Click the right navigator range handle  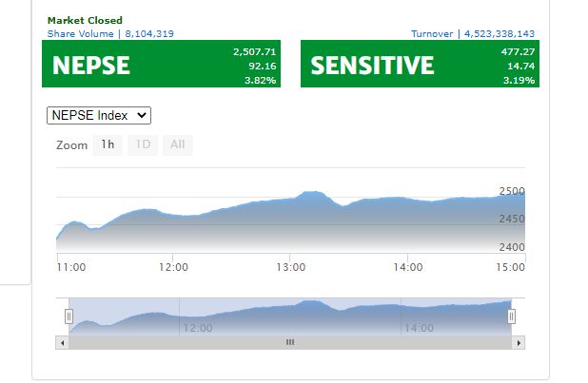pyautogui.click(x=511, y=316)
